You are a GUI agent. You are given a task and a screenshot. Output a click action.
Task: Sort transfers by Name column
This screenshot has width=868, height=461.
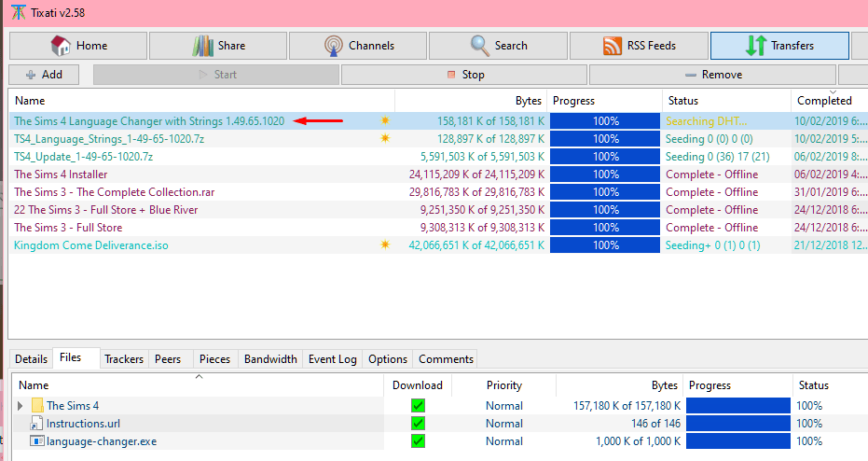pos(202,100)
